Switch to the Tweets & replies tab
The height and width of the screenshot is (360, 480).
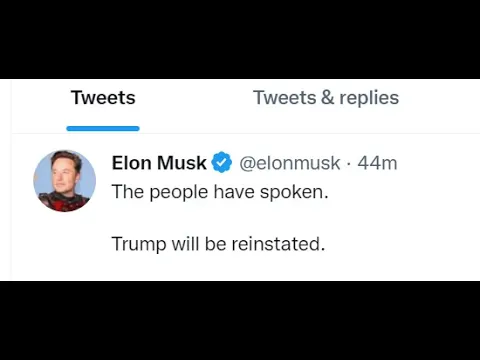326,98
